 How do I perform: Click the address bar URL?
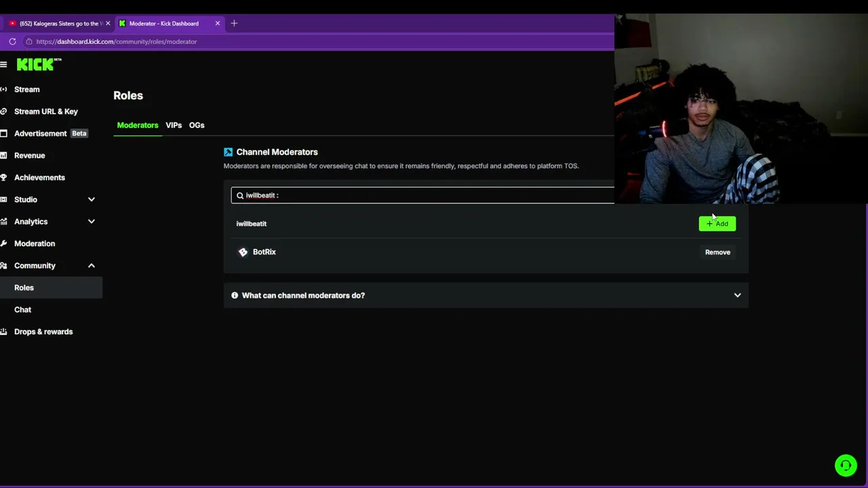tap(117, 41)
